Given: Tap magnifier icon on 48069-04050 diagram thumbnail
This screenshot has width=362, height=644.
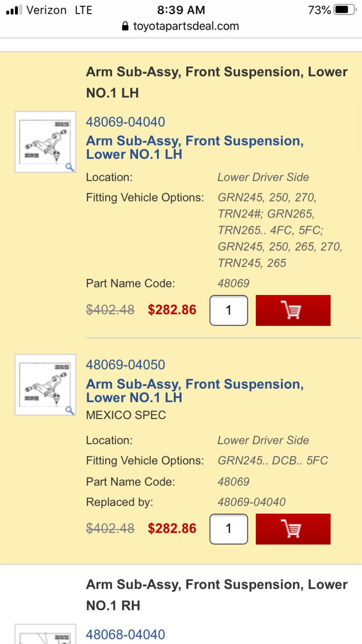Looking at the screenshot, I should (x=69, y=410).
